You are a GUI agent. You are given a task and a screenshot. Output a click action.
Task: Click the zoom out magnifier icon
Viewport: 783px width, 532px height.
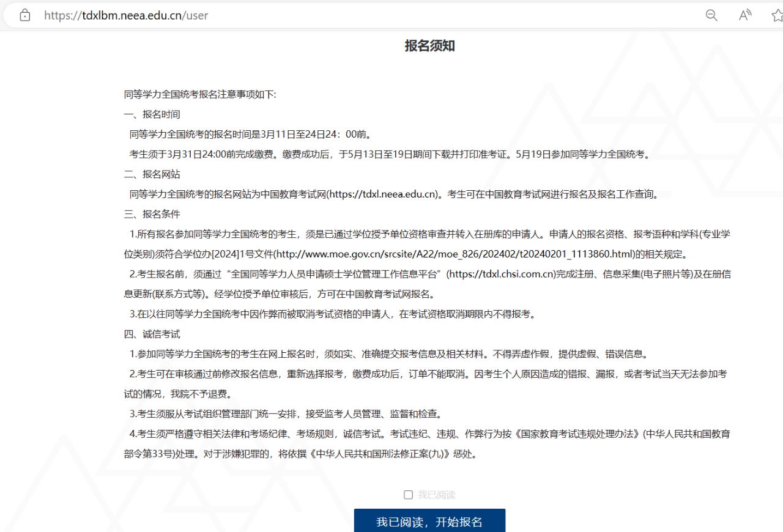click(x=711, y=15)
